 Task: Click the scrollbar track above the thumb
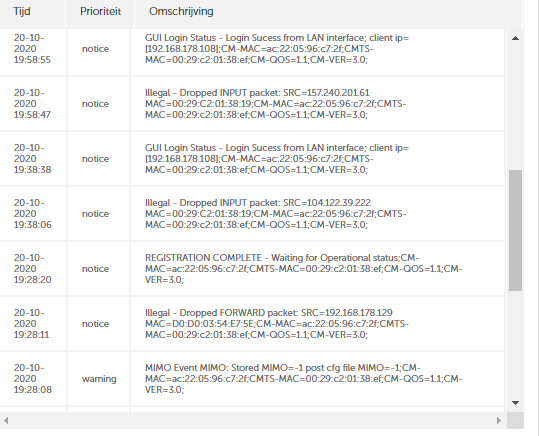pos(516,107)
